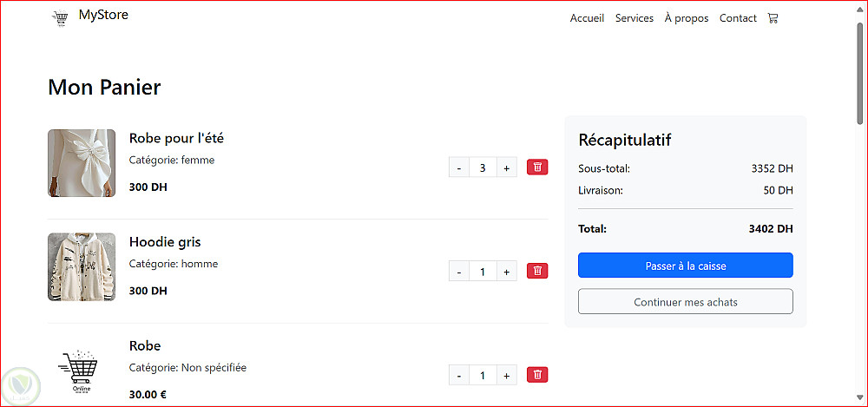The height and width of the screenshot is (407, 868).
Task: Click the MyStore logo icon
Action: click(60, 18)
